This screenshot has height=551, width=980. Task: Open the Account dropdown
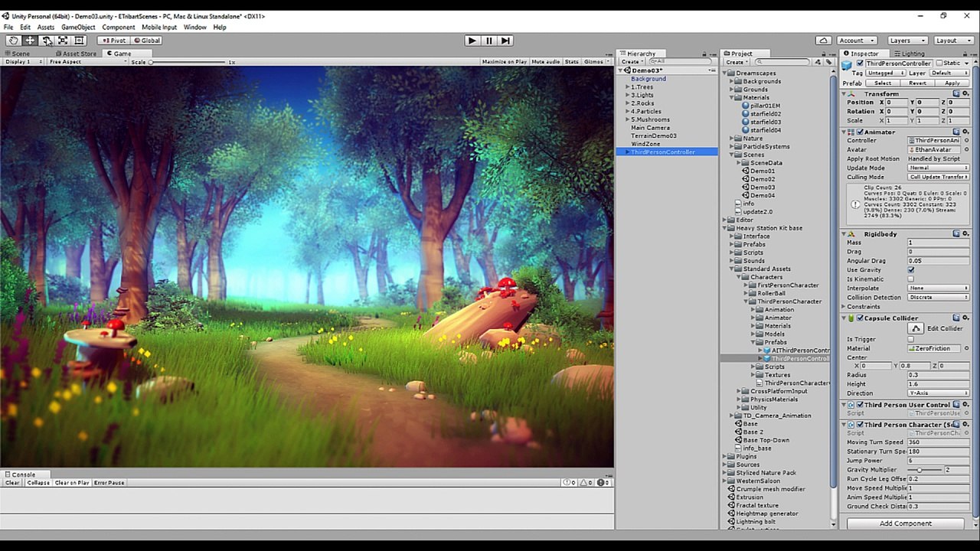click(857, 41)
